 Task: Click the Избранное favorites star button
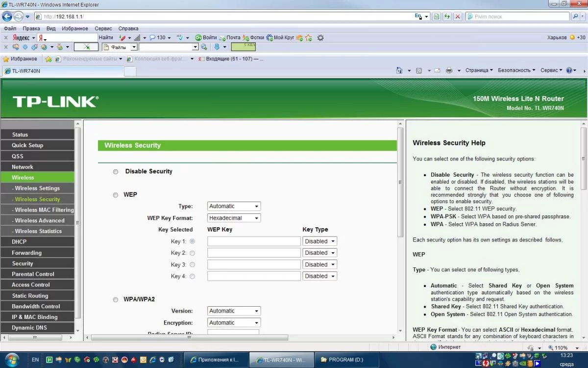[20, 59]
